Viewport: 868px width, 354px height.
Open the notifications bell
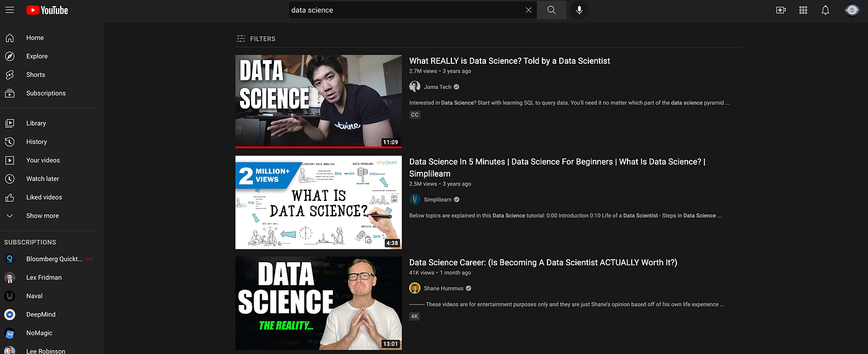[825, 10]
